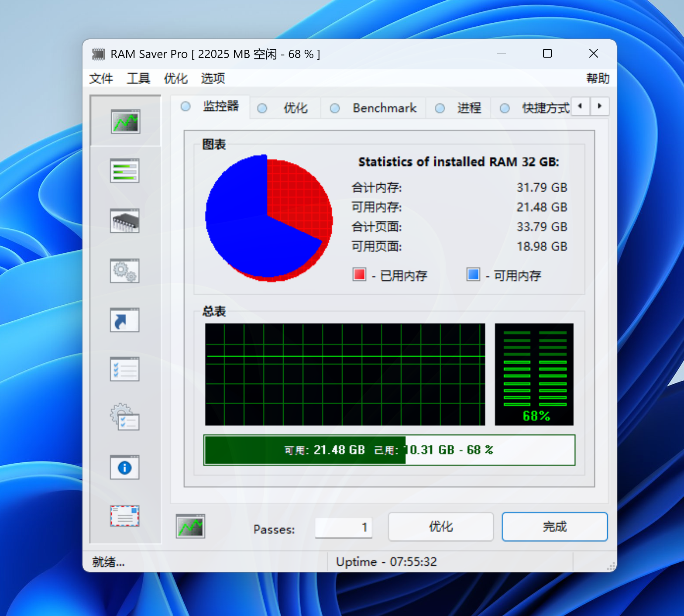
Task: Open the Benchmark tab
Action: tap(374, 108)
